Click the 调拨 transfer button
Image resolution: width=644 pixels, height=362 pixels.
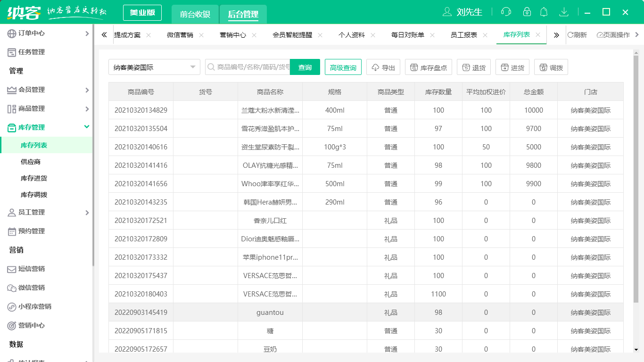tap(551, 67)
